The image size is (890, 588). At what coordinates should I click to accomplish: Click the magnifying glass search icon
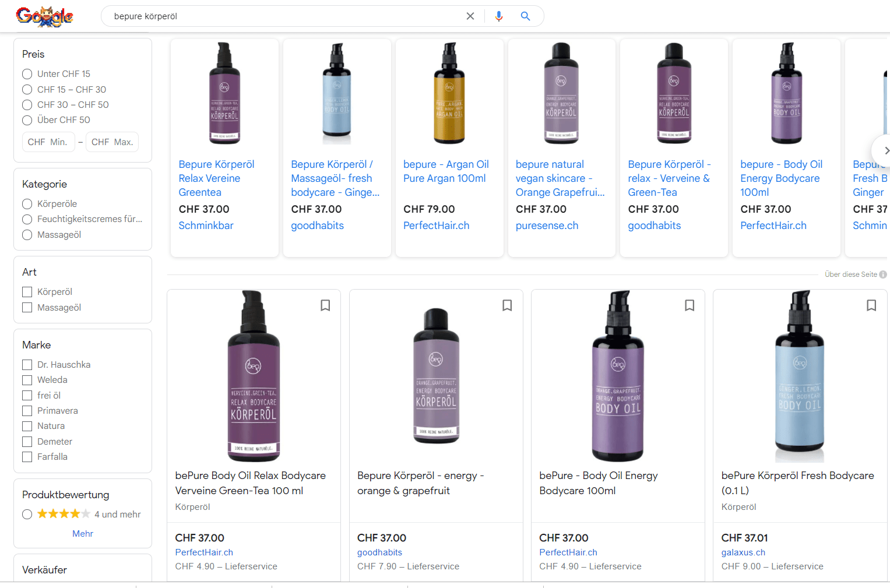click(x=525, y=16)
